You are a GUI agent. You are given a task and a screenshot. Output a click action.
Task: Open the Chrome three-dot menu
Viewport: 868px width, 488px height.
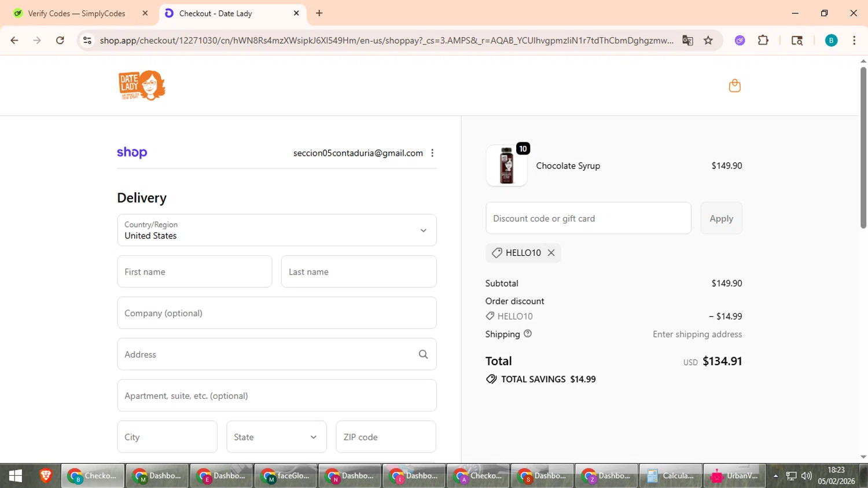pos(854,41)
